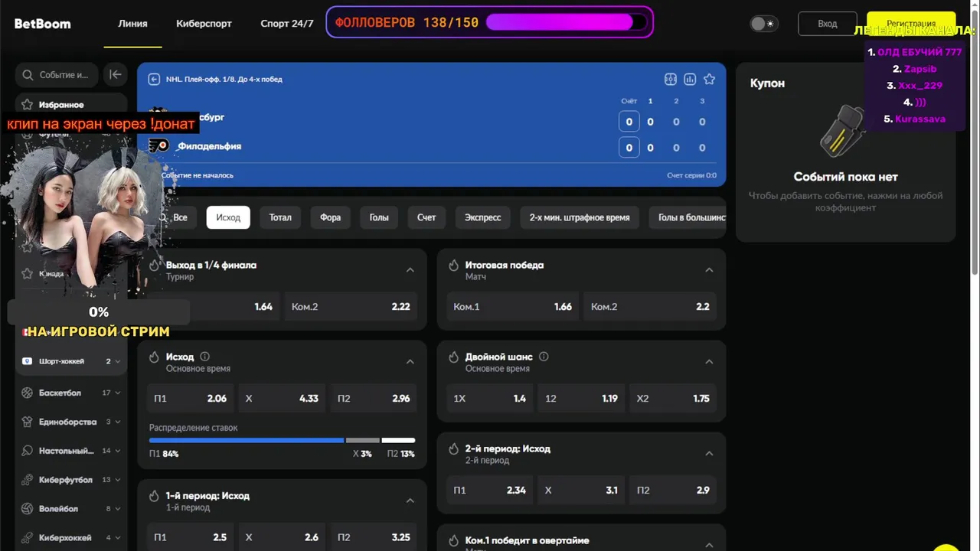Collapse the 1-й период: Исход card

click(410, 501)
